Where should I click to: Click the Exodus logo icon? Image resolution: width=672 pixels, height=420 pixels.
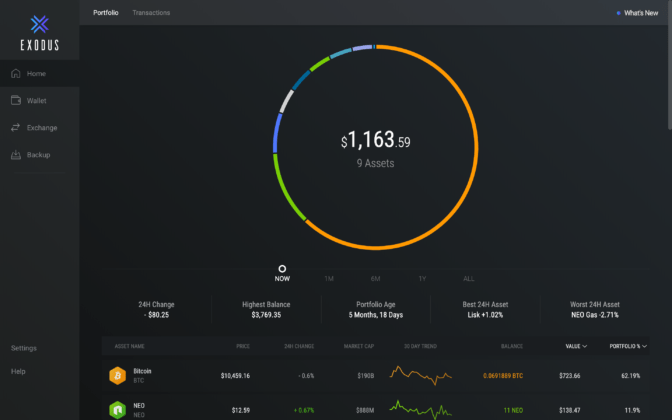[x=39, y=24]
